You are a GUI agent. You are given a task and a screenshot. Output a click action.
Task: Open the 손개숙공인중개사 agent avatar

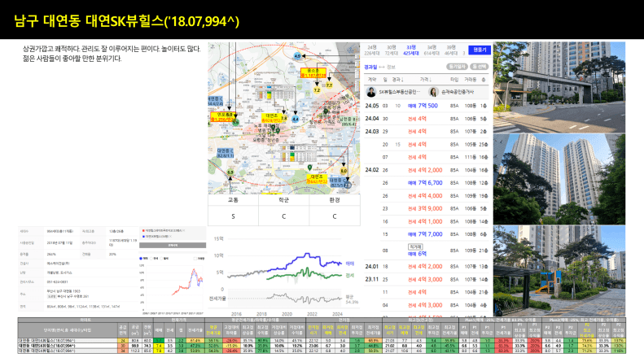click(433, 92)
